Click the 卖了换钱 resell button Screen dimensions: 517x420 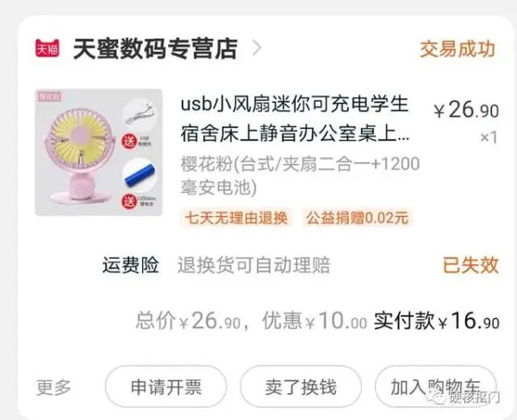[x=301, y=386]
